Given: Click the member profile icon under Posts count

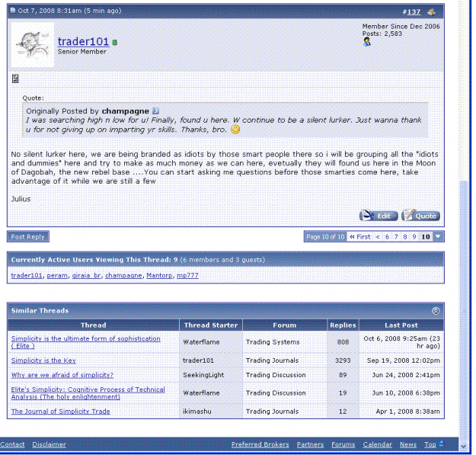Looking at the screenshot, I should (367, 42).
